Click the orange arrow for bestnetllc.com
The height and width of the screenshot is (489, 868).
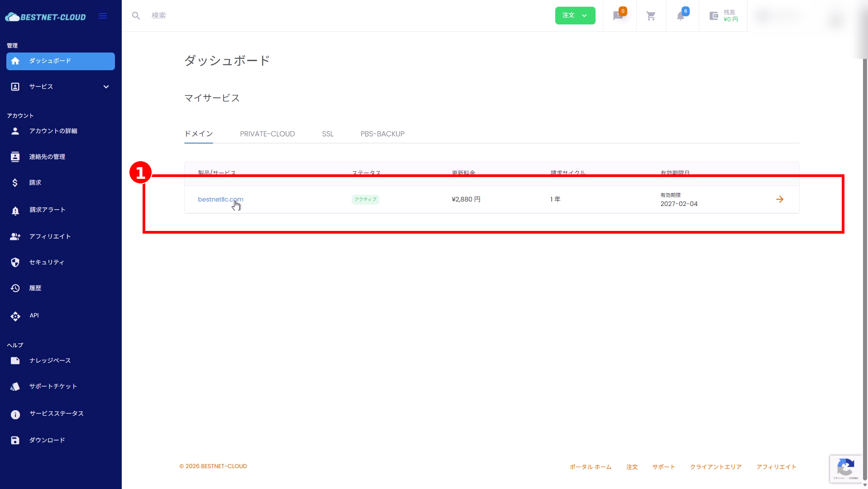click(x=779, y=199)
